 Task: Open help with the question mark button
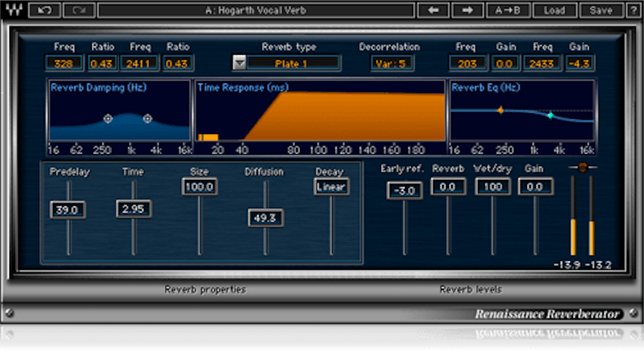pos(633,10)
